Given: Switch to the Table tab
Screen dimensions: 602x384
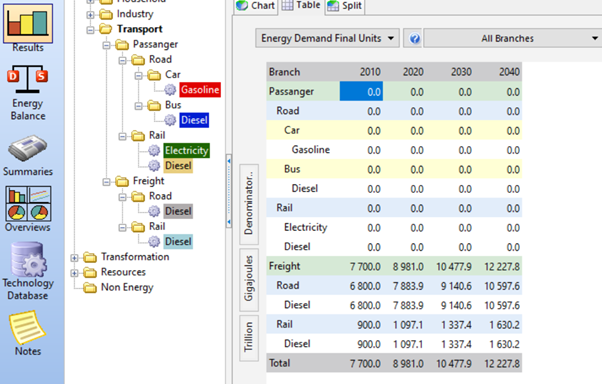Looking at the screenshot, I should point(301,5).
